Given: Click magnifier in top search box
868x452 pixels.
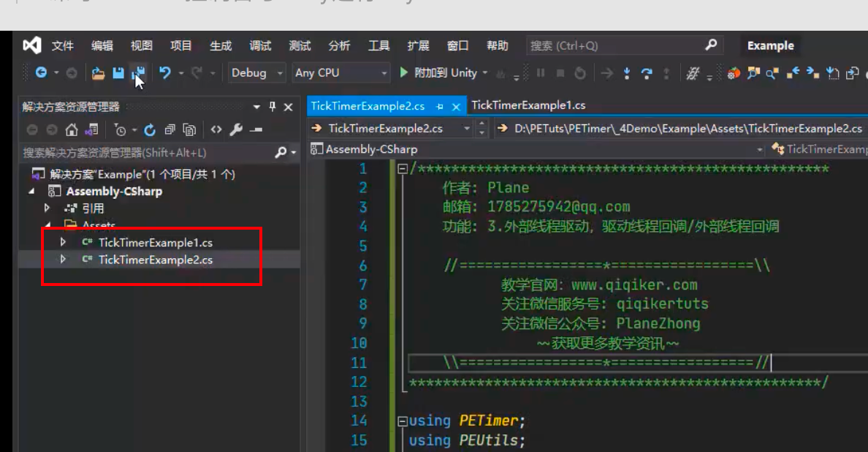Looking at the screenshot, I should [x=712, y=45].
